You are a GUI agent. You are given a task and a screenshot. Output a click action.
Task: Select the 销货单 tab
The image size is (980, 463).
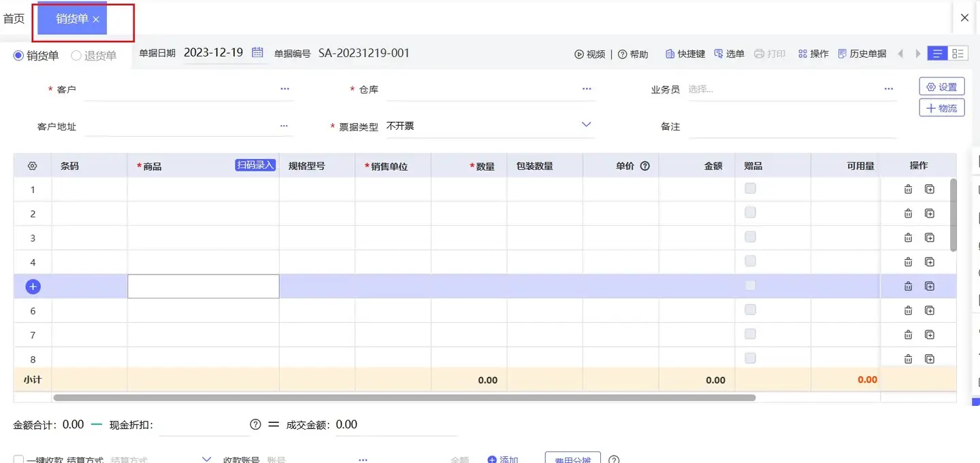(x=72, y=19)
